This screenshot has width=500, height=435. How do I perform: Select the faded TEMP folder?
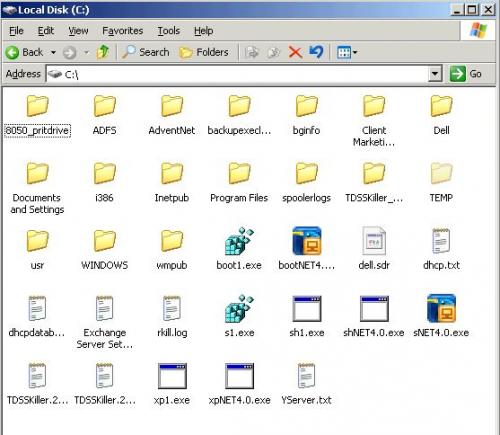point(441,183)
